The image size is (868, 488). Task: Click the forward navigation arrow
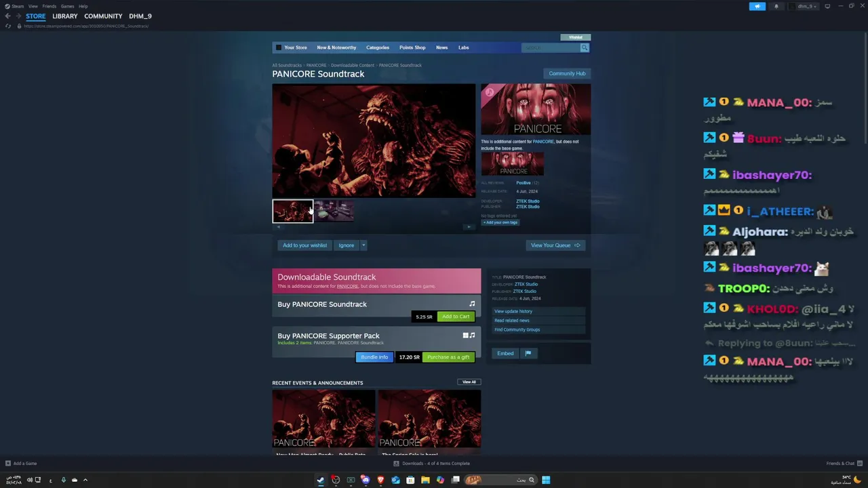tap(18, 16)
